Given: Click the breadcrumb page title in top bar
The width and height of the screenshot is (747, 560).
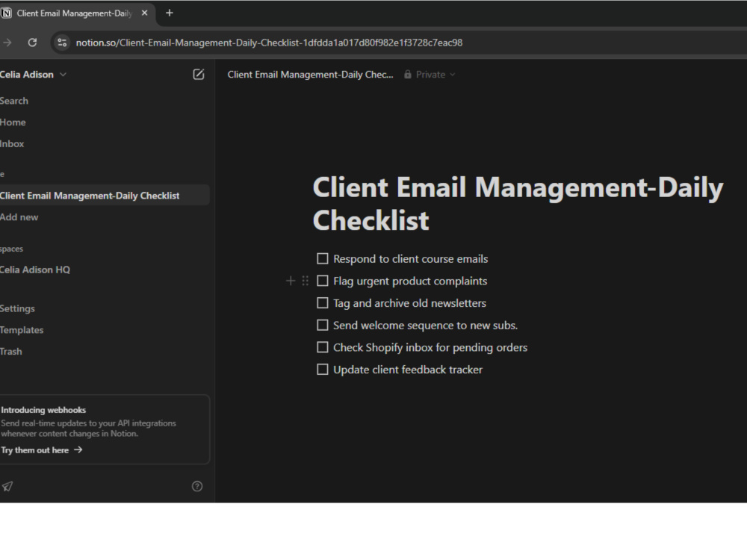Looking at the screenshot, I should pyautogui.click(x=310, y=74).
